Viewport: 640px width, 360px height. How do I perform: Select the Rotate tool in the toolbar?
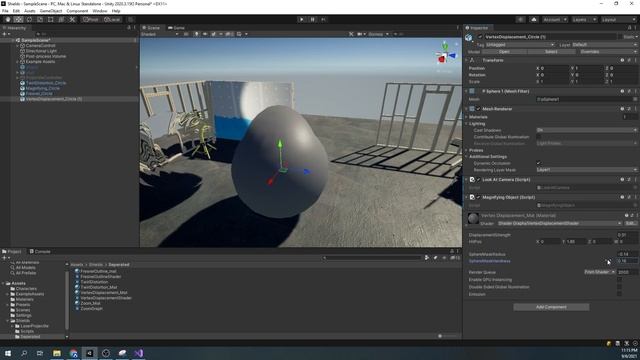point(29,19)
